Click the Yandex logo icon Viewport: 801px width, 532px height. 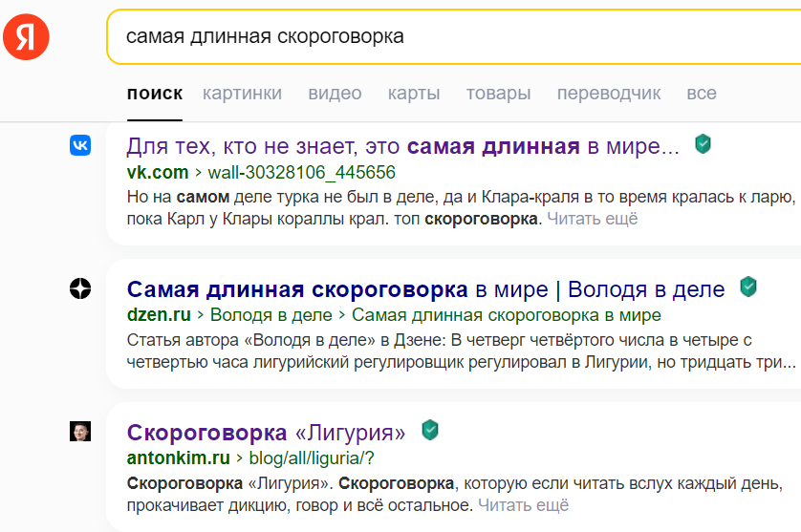26,36
